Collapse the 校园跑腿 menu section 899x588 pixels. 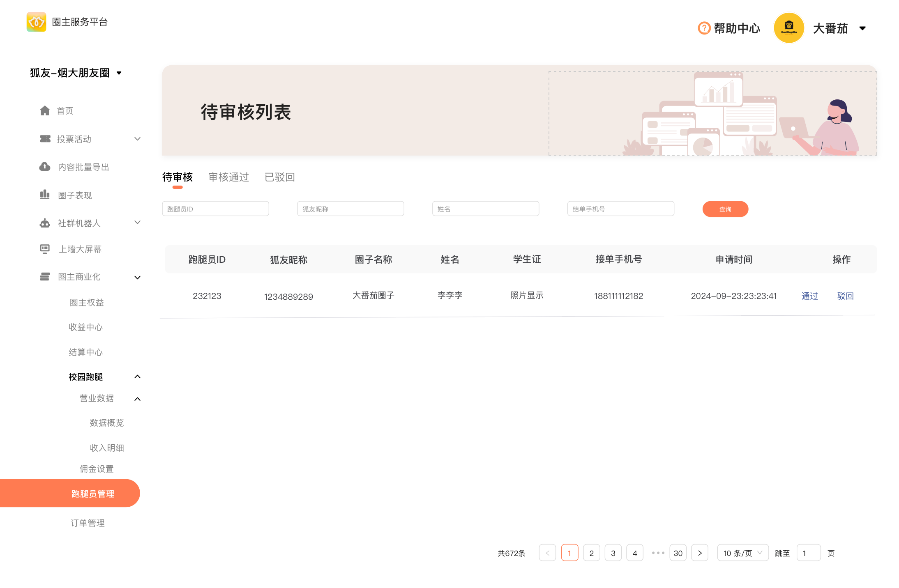[137, 377]
